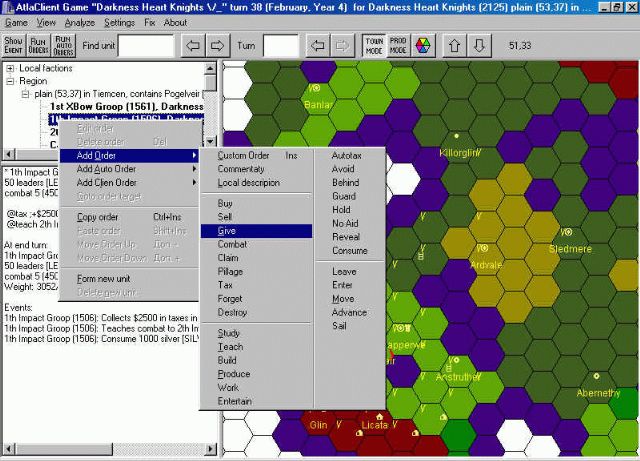Select the Tax order
The image size is (640, 461).
(x=257, y=285)
